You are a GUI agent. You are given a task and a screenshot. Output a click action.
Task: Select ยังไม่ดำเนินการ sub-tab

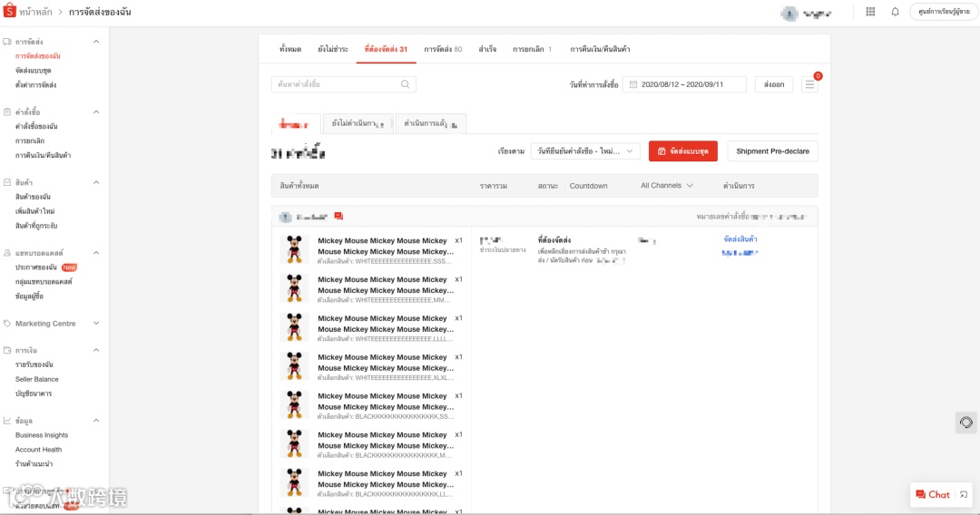click(x=358, y=123)
